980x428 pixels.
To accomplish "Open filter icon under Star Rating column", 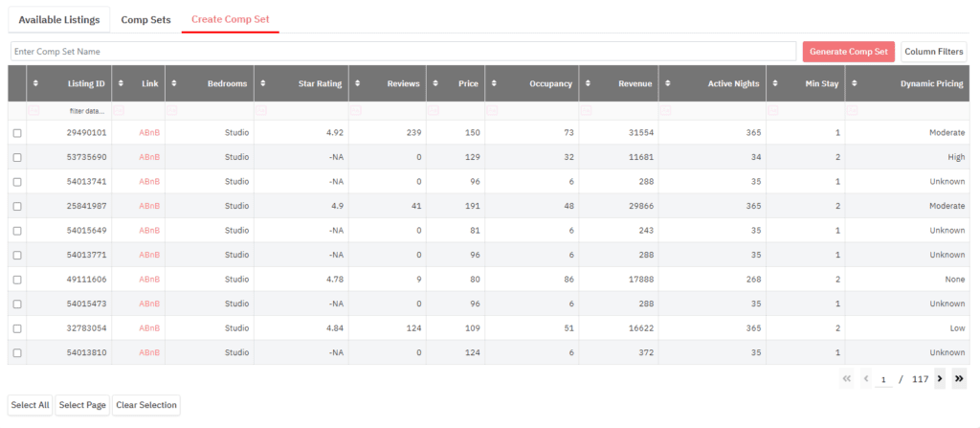I will point(260,111).
